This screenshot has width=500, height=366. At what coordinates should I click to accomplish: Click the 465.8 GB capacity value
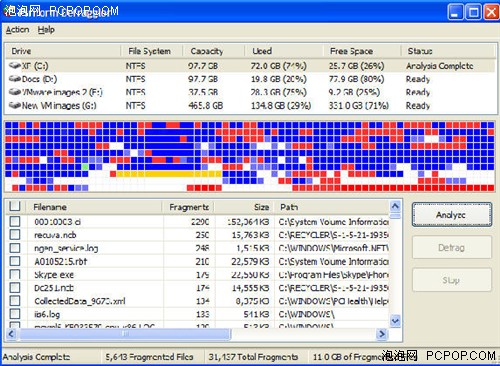click(x=205, y=106)
